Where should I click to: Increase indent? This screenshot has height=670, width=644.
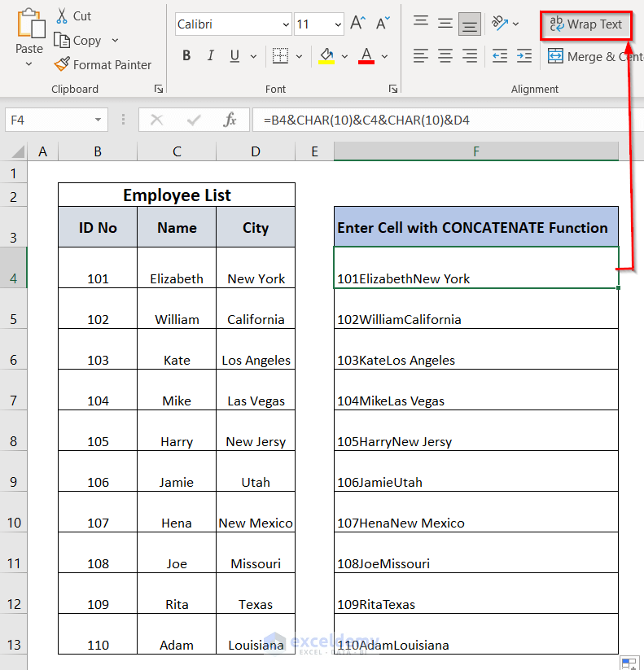tap(524, 56)
